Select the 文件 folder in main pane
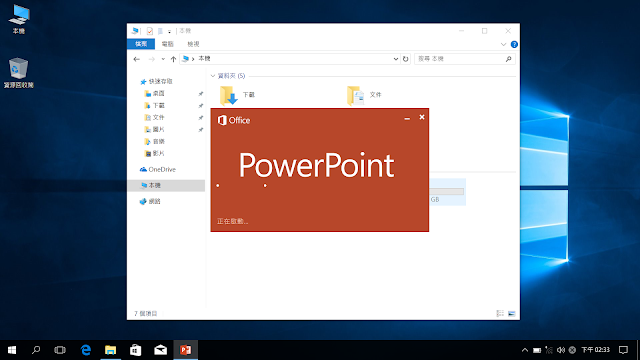Screen dimensions: 640x360 coord(364,95)
